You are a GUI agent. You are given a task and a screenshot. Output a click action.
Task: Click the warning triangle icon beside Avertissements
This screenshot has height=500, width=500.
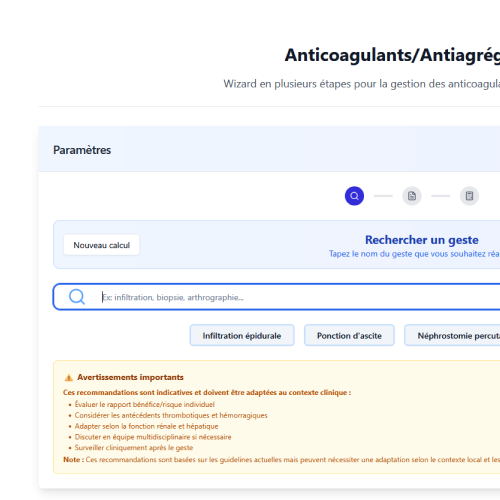click(x=69, y=378)
